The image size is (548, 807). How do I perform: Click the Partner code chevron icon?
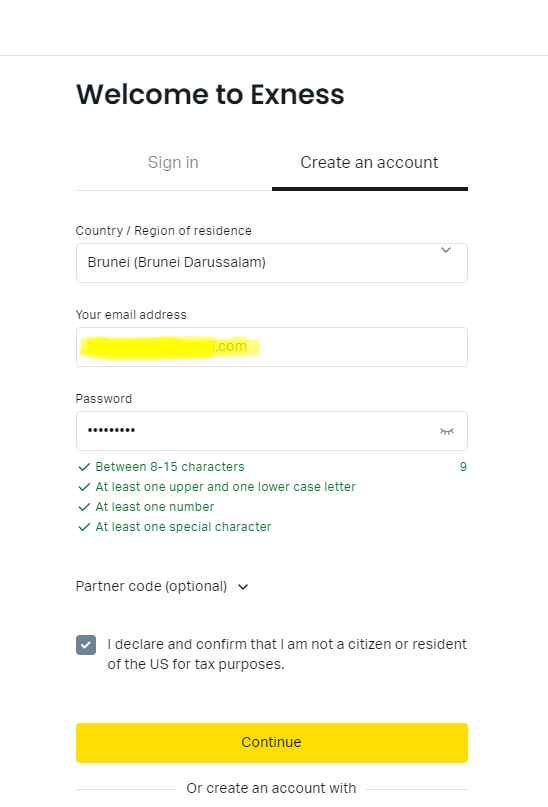coord(243,587)
